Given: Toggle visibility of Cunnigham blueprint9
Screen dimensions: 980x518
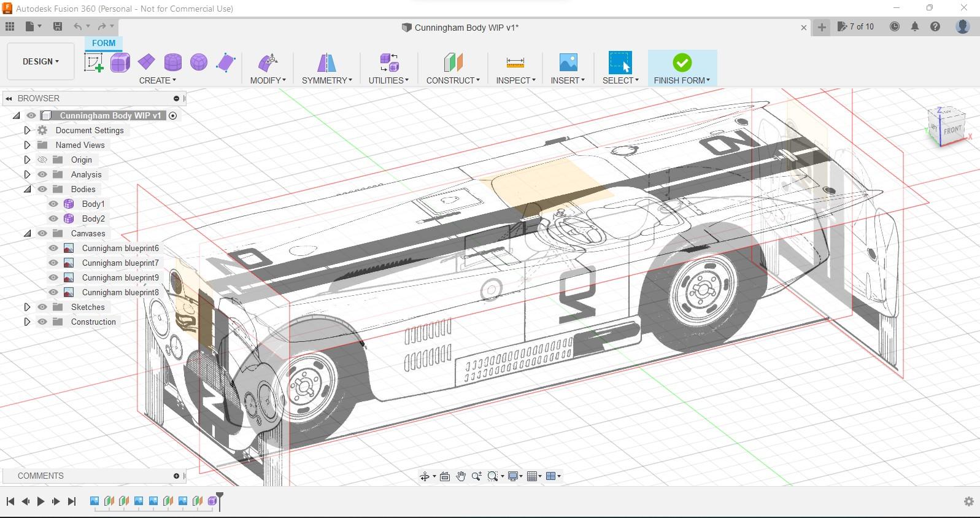Looking at the screenshot, I should [53, 277].
